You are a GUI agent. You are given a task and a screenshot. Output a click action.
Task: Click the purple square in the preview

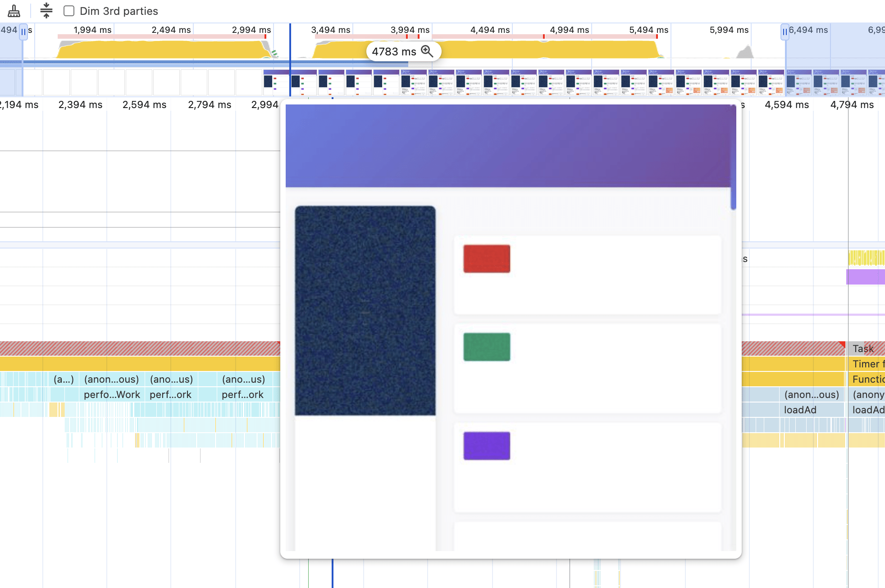click(x=487, y=446)
